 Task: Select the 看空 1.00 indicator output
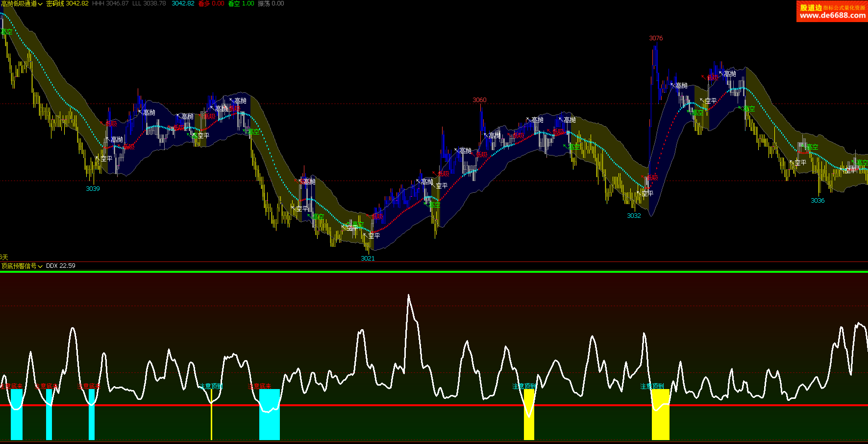[241, 3]
